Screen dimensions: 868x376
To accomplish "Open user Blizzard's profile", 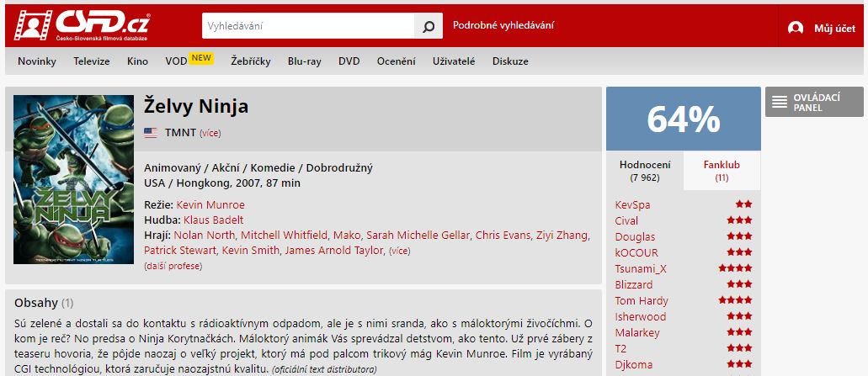I will click(634, 285).
